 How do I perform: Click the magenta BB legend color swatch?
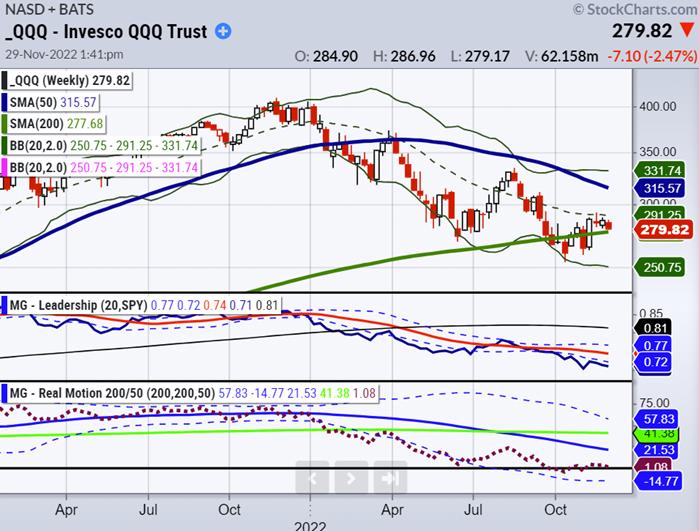coord(4,167)
